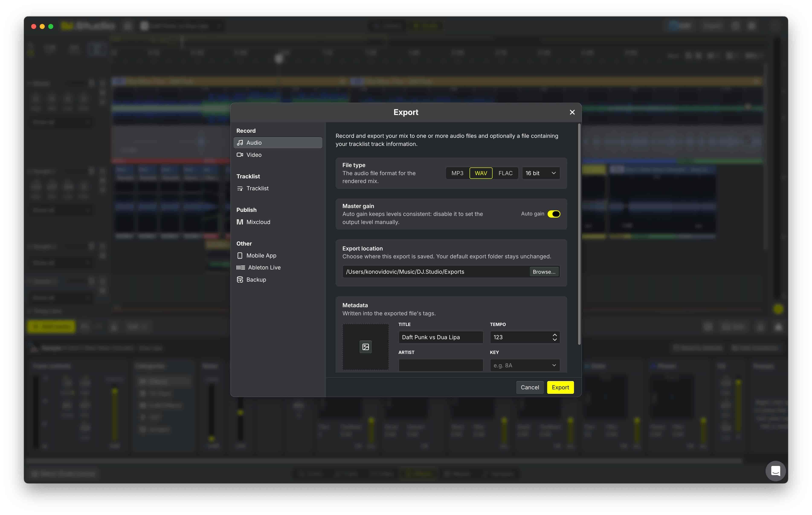
Task: Toggle the Auto gain switch
Action: click(554, 214)
